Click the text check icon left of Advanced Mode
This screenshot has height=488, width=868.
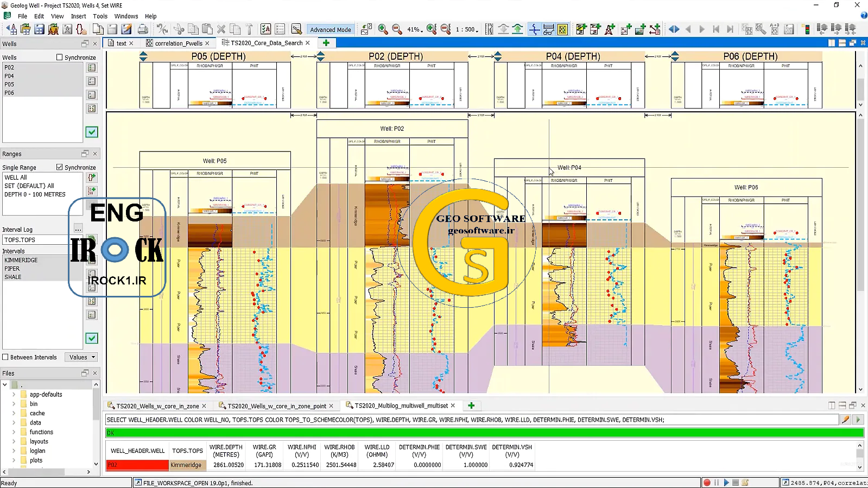tap(265, 29)
